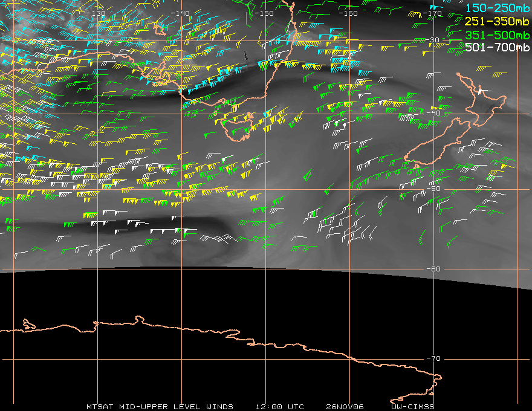This screenshot has height=411, width=532.
Task: Pick the -60 latitude label
Action: click(434, 269)
